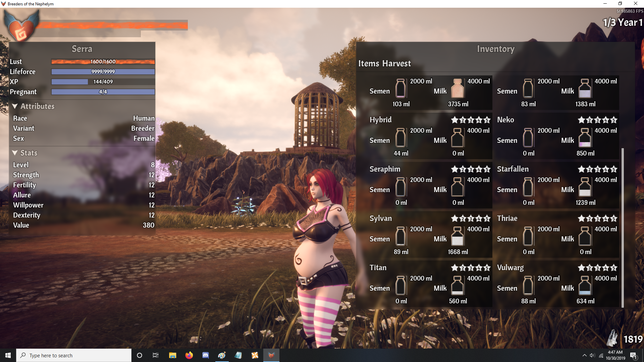Click the semen bottle holding 83 ml

[x=528, y=88]
